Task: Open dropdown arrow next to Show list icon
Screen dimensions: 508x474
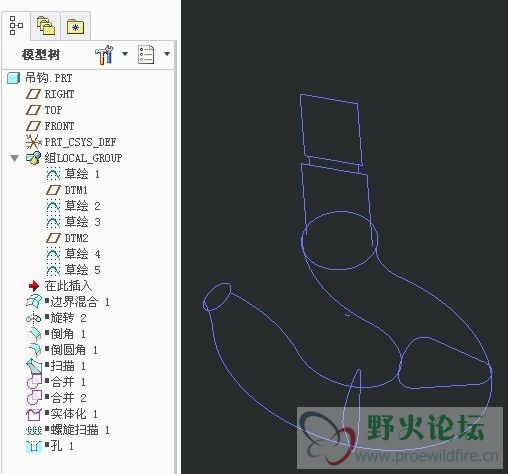Action: 167,54
